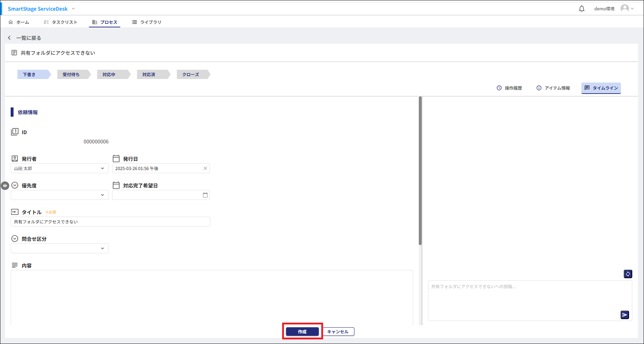Open the 優先度 dropdown
644x344 pixels.
pos(102,195)
